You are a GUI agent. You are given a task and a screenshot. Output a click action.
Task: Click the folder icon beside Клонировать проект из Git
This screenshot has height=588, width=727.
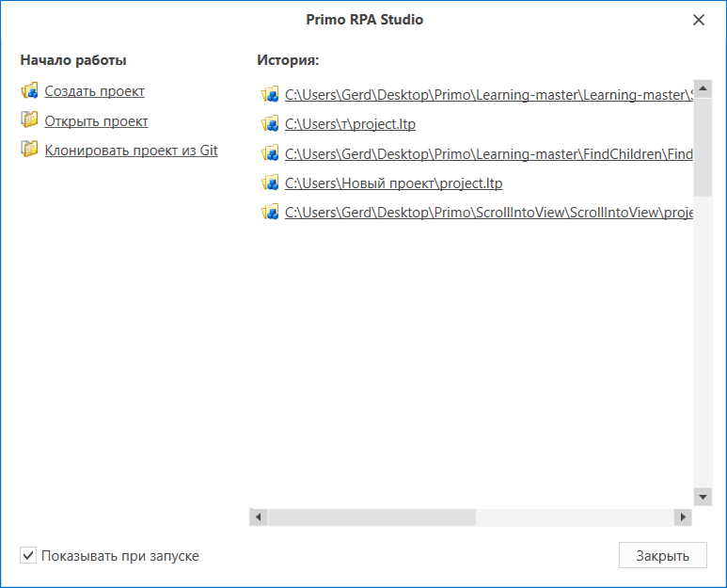point(30,149)
